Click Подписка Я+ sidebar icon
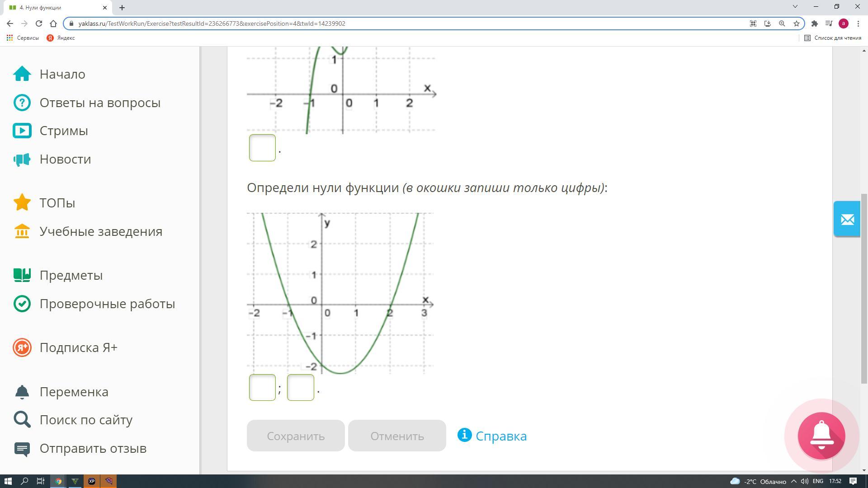Image resolution: width=868 pixels, height=488 pixels. click(22, 347)
